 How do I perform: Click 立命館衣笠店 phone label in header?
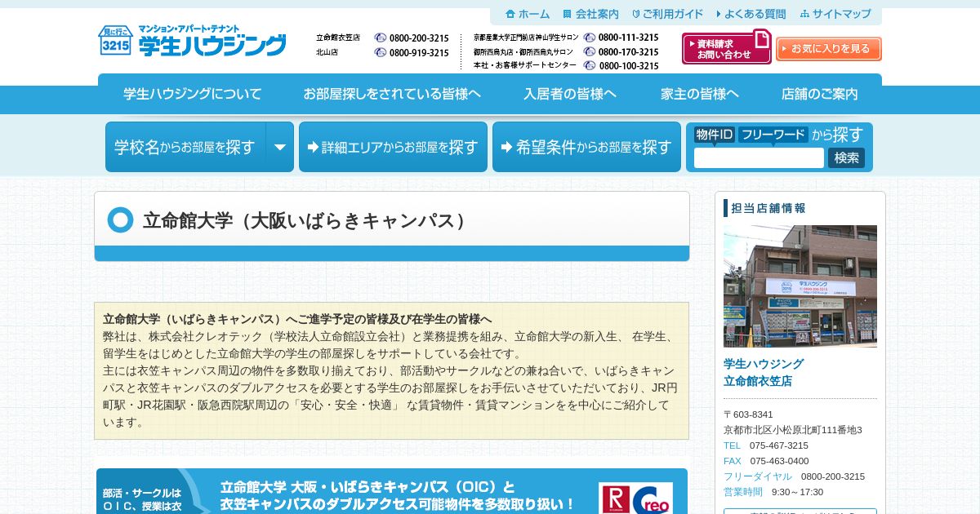338,38
